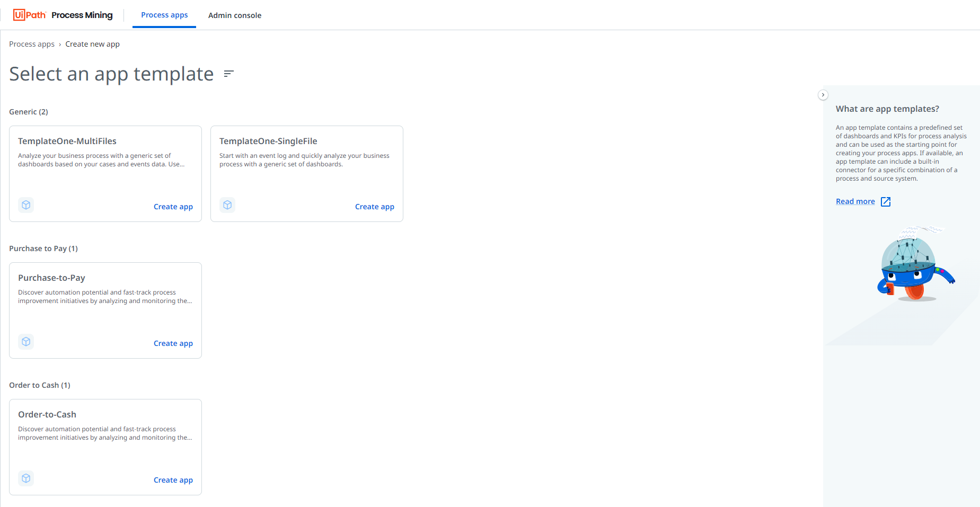Open the template sort/filter icon
Screen dimensions: 980x507
228,74
